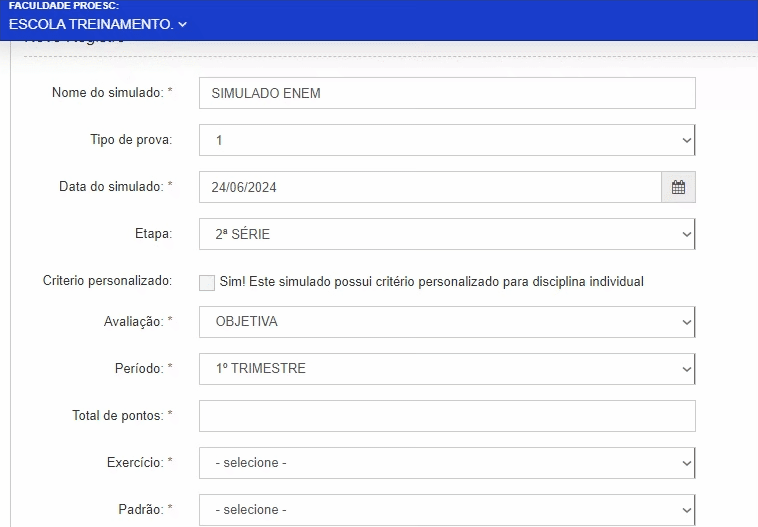Click the Nome do simulado input field

pos(447,93)
